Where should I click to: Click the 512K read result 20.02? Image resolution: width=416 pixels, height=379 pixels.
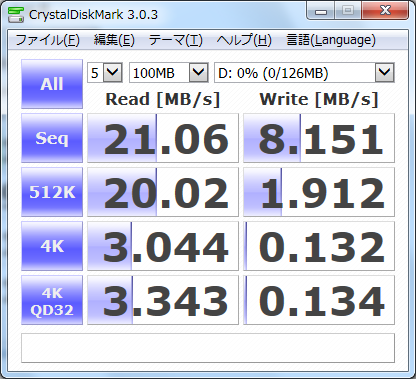[163, 192]
